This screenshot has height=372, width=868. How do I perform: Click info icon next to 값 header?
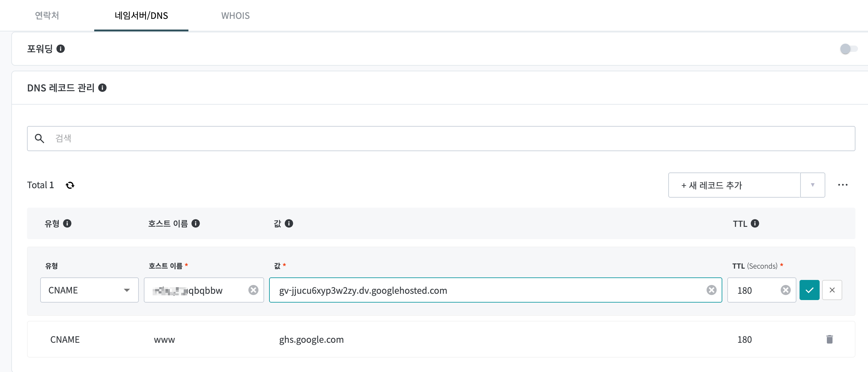[289, 223]
